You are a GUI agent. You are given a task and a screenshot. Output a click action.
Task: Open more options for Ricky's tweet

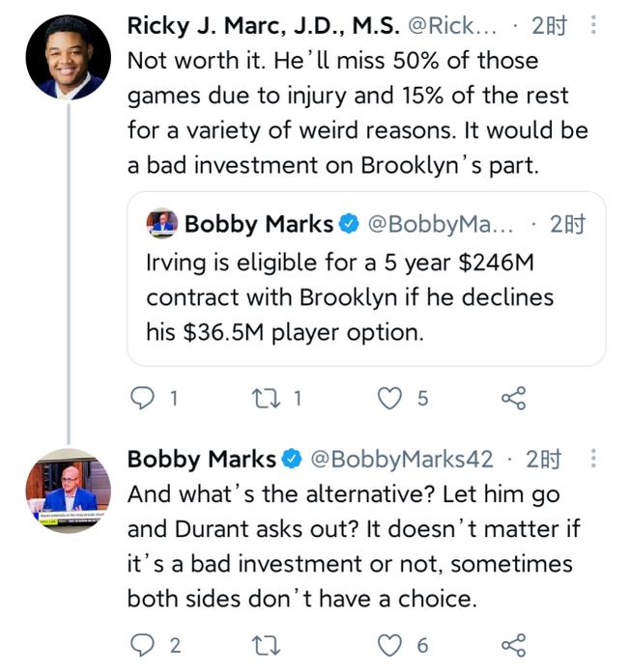point(592,26)
